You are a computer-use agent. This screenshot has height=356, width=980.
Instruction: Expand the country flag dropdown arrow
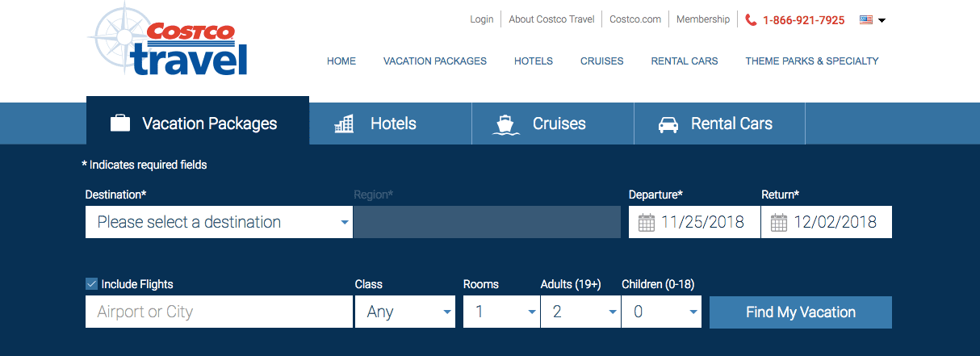point(882,20)
